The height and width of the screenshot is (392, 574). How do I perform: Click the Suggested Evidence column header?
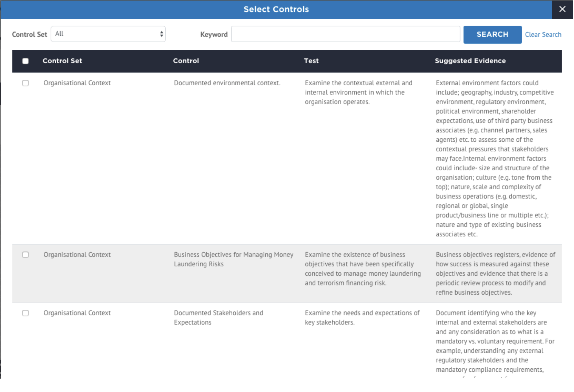[x=470, y=61]
